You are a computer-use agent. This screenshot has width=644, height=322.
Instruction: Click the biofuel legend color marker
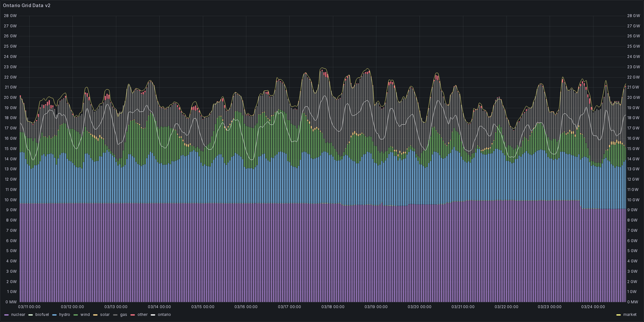click(x=30, y=314)
